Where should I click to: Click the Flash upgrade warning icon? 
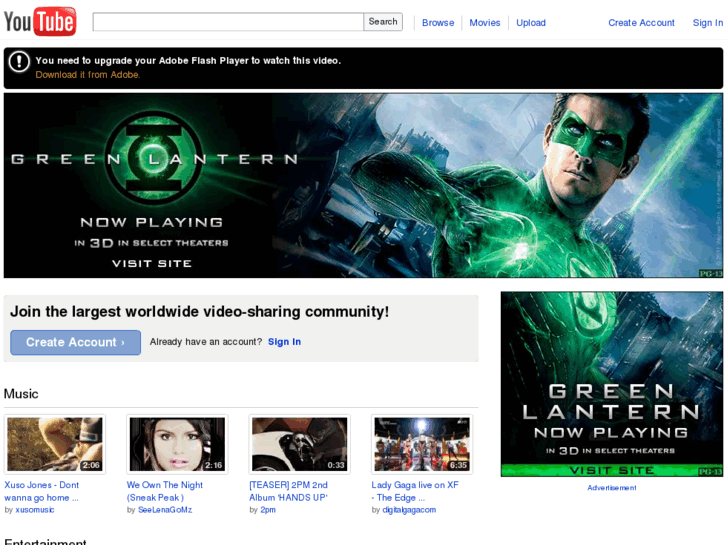[19, 62]
